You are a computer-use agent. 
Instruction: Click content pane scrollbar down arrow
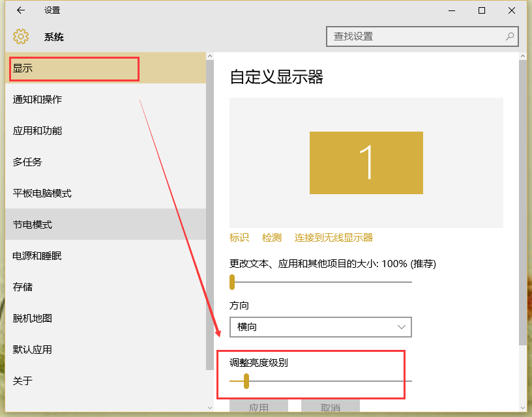tap(522, 408)
